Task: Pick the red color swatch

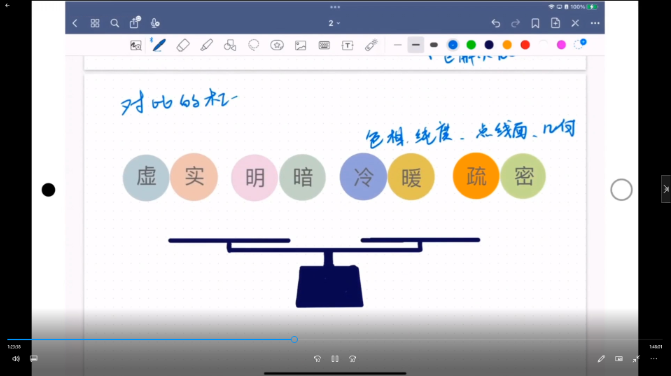Action: point(525,45)
